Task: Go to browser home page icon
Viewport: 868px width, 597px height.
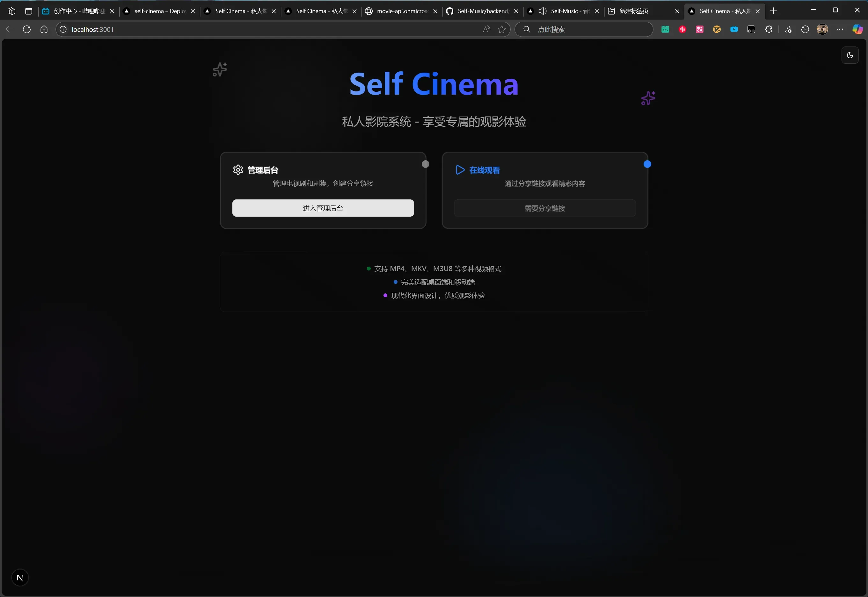Action: click(44, 29)
